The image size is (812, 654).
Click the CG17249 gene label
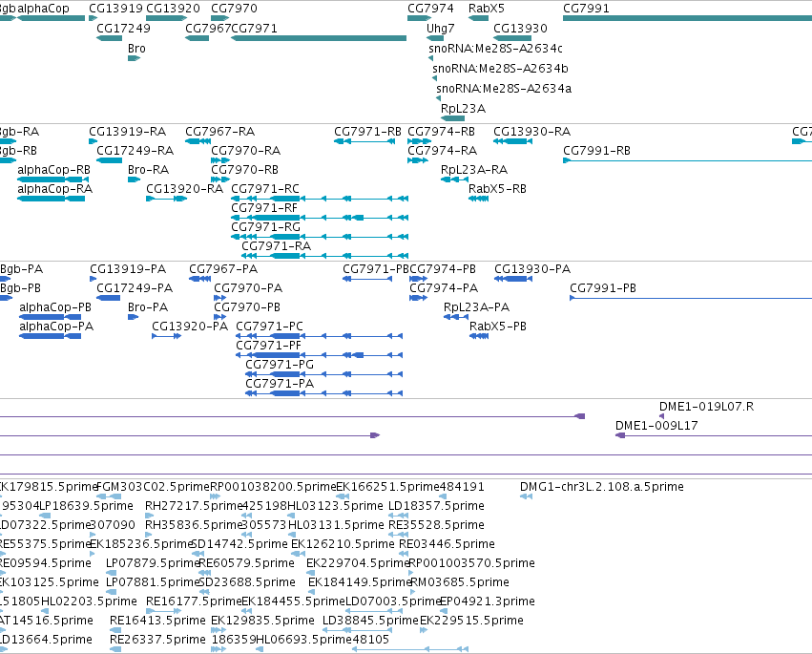pyautogui.click(x=124, y=29)
